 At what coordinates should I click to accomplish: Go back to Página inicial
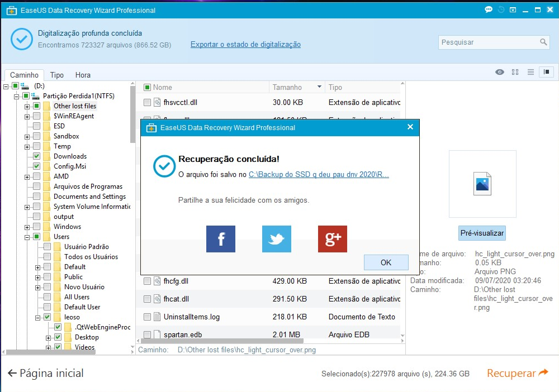click(46, 373)
